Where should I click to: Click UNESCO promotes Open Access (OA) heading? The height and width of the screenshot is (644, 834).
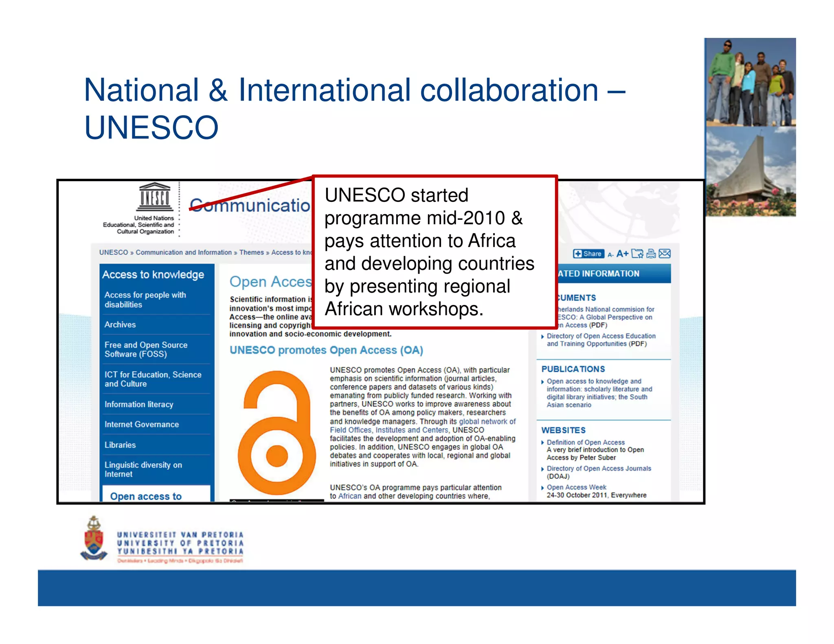(326, 350)
